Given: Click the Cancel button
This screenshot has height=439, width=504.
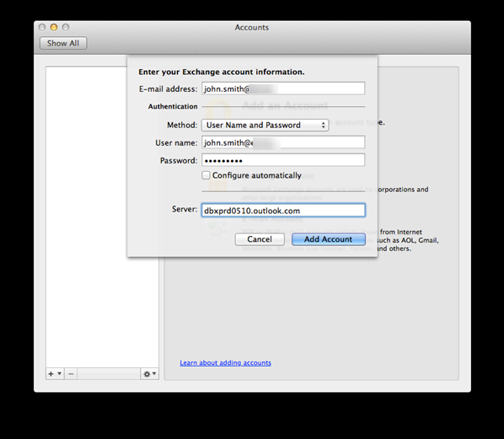Looking at the screenshot, I should 260,239.
